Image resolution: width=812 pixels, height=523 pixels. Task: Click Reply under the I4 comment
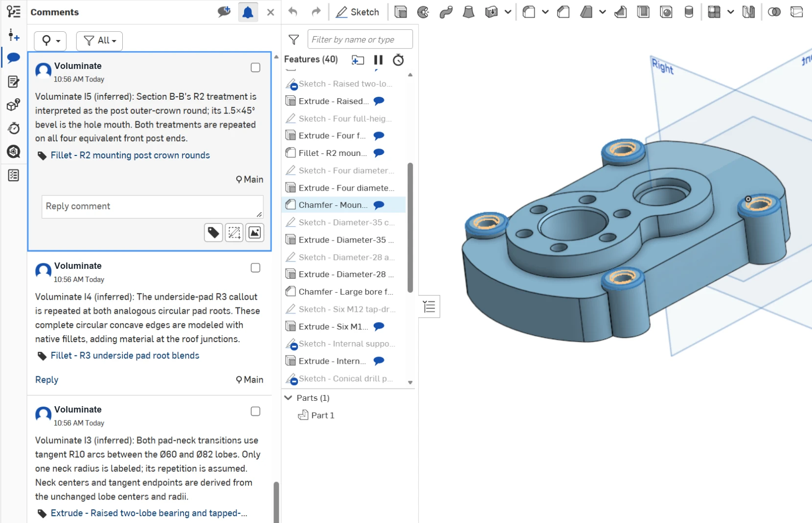pyautogui.click(x=46, y=379)
